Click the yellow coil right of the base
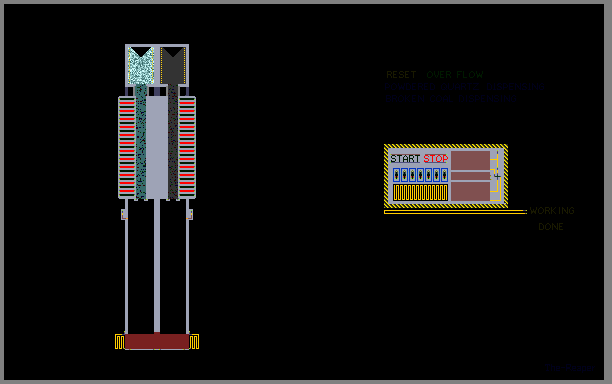612x384 pixels. [x=194, y=341]
